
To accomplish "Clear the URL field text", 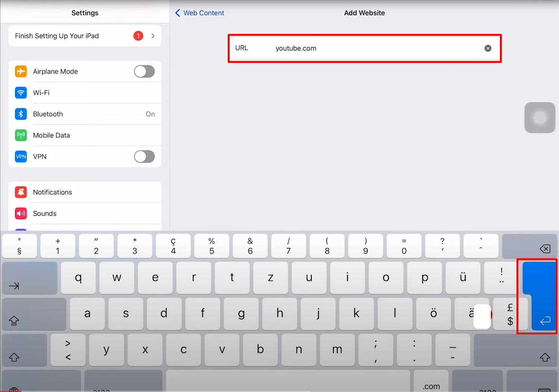I will point(487,48).
